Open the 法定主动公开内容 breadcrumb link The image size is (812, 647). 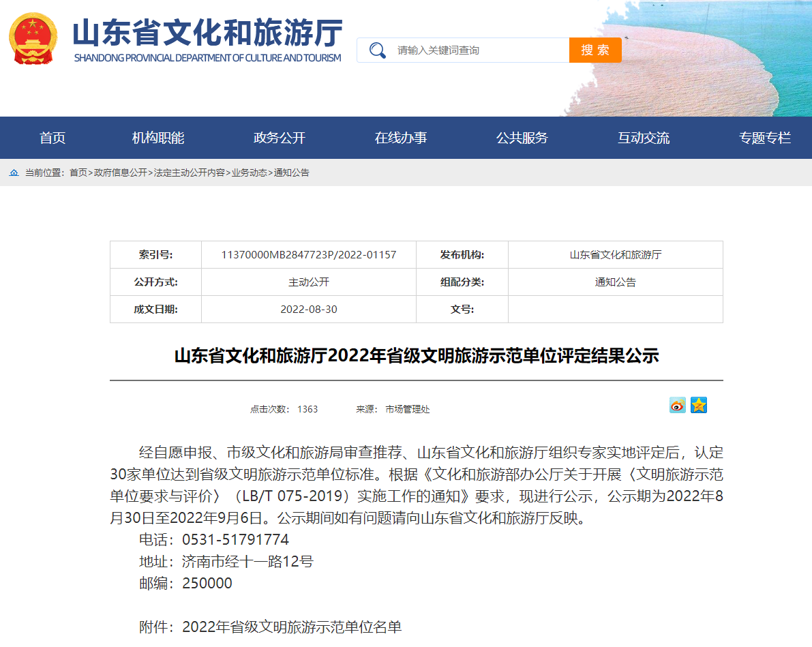coord(189,172)
